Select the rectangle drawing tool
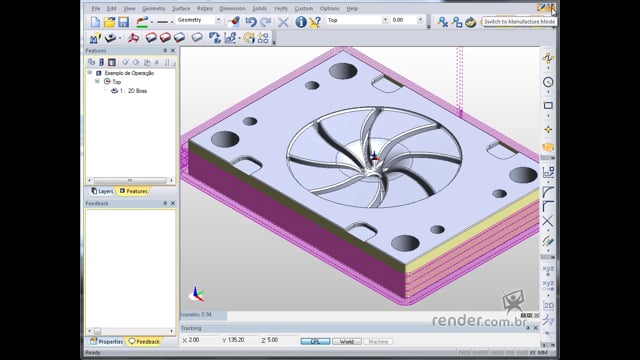The width and height of the screenshot is (640, 360). click(x=548, y=105)
